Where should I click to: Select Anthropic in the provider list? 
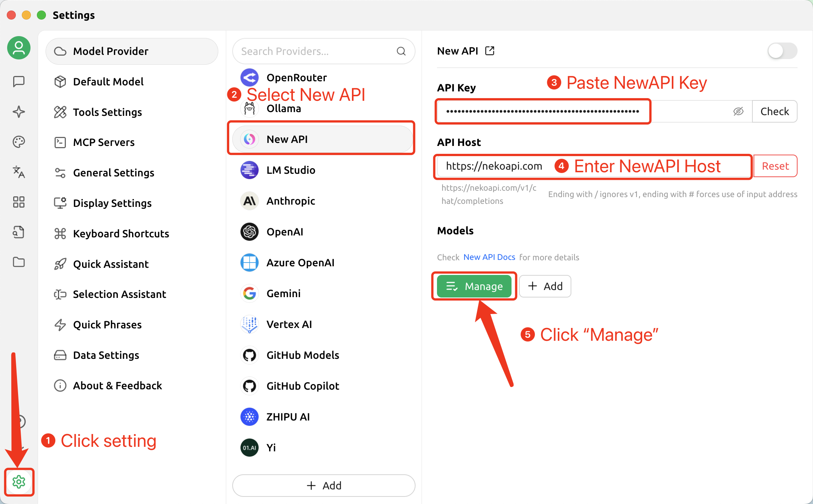pos(291,201)
